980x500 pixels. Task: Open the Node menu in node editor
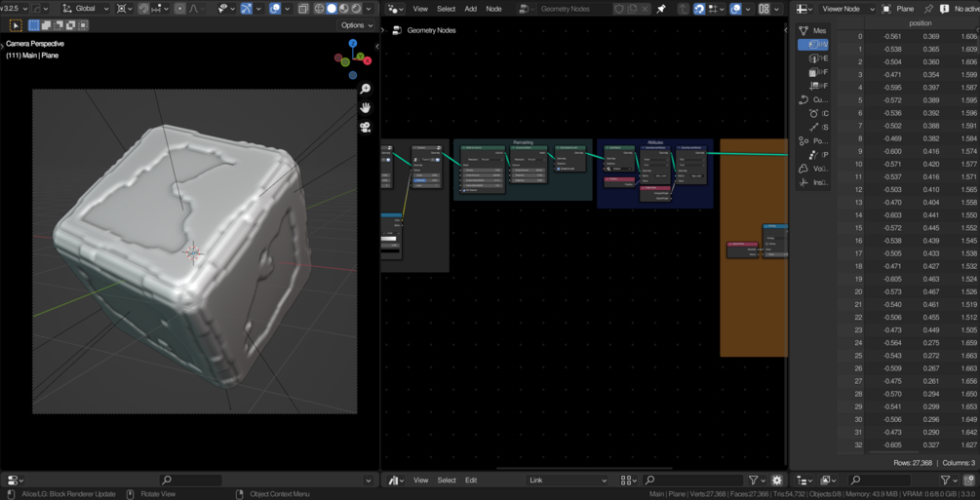(493, 9)
